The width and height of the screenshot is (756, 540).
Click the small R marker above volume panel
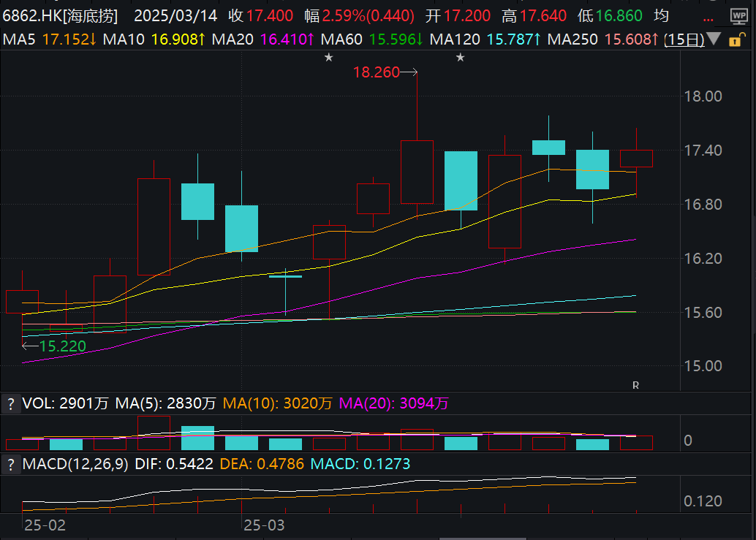tap(635, 384)
